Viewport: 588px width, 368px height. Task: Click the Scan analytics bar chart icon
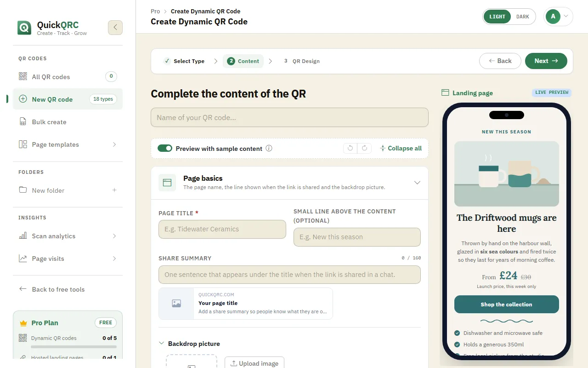23,236
